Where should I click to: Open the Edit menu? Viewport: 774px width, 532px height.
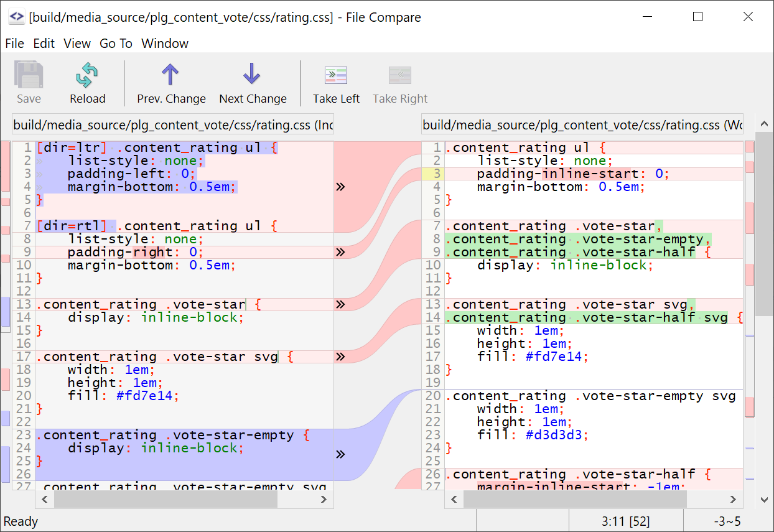[x=44, y=44]
